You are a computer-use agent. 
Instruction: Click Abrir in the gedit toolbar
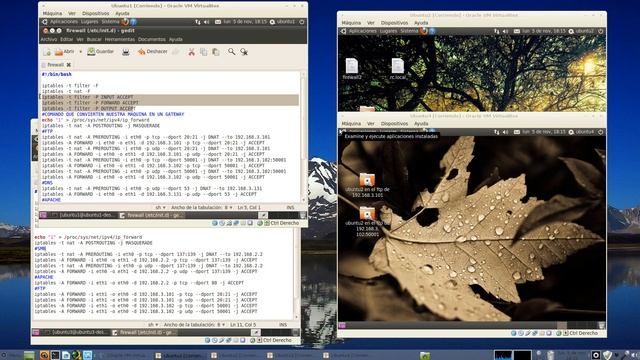coord(64,52)
